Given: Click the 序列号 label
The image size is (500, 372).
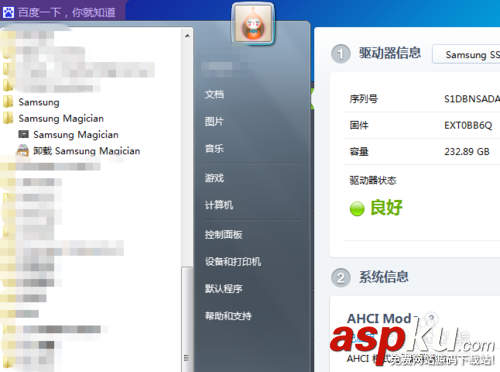Looking at the screenshot, I should (363, 99).
